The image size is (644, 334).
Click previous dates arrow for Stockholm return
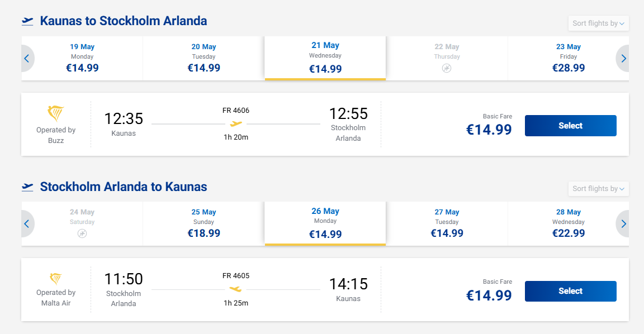(27, 223)
